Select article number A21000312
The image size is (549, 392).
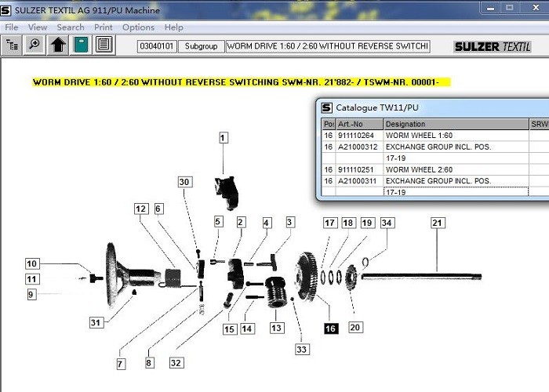[x=358, y=147]
